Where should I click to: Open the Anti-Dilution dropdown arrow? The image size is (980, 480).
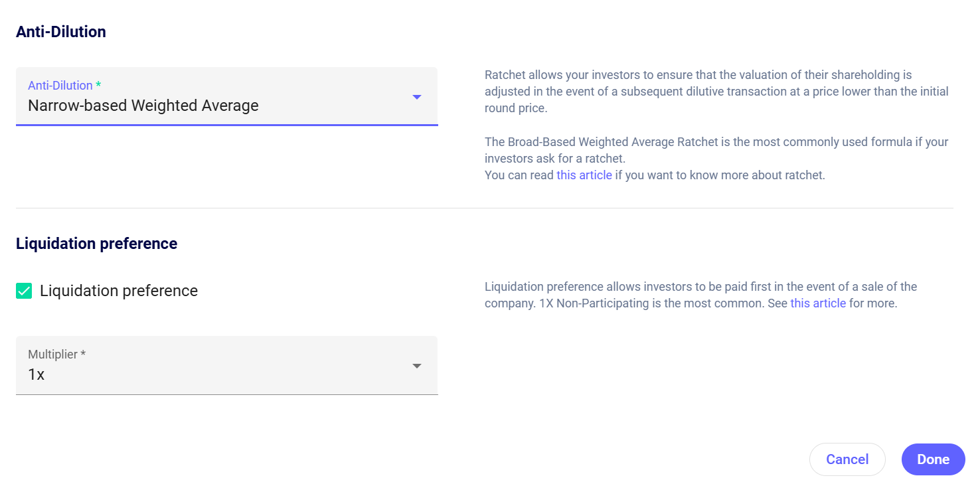[x=416, y=97]
